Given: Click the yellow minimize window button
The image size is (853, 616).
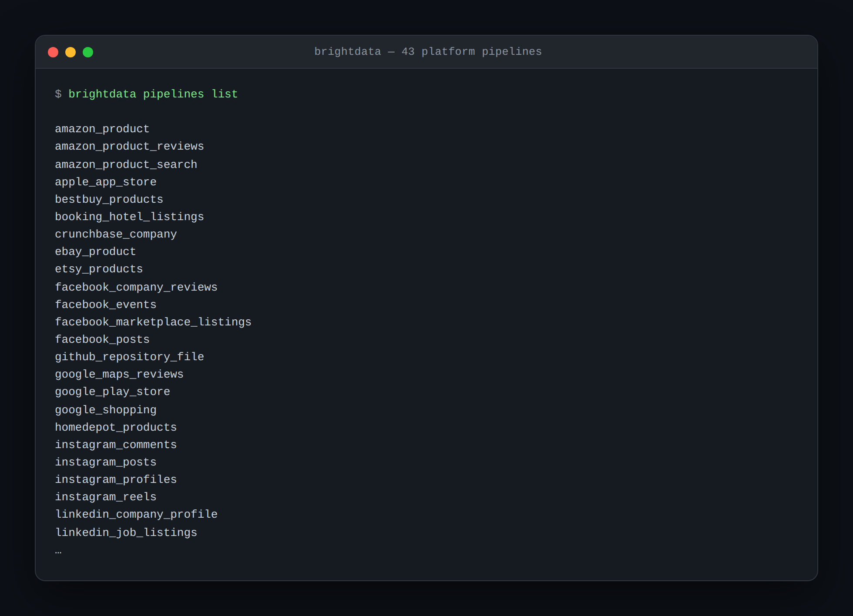Looking at the screenshot, I should 71,52.
